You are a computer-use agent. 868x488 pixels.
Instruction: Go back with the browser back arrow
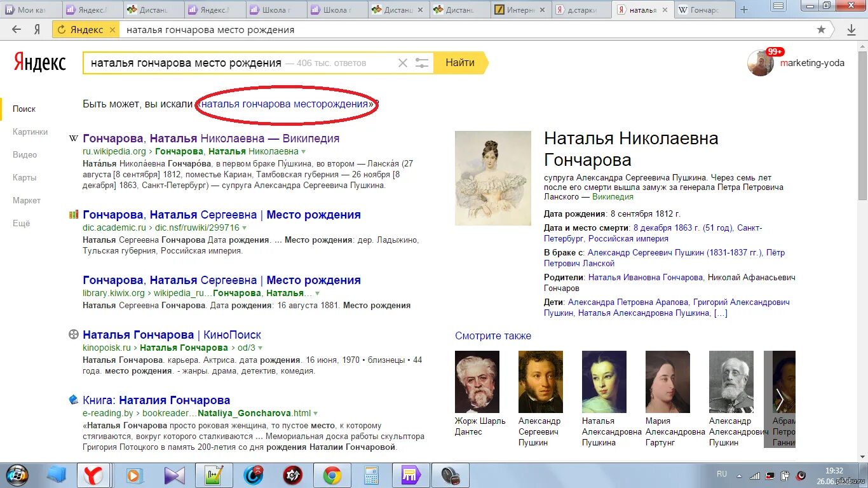(x=17, y=29)
